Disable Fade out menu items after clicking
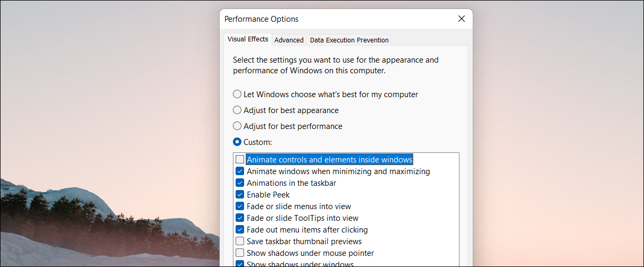This screenshot has height=267, width=644. coord(240,230)
